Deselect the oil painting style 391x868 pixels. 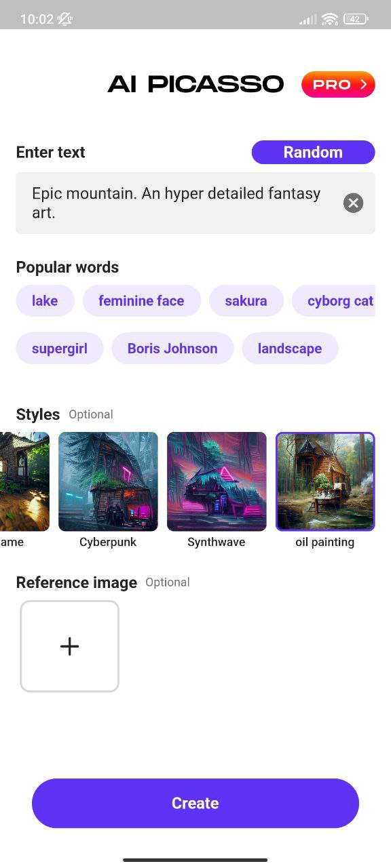pyautogui.click(x=325, y=481)
